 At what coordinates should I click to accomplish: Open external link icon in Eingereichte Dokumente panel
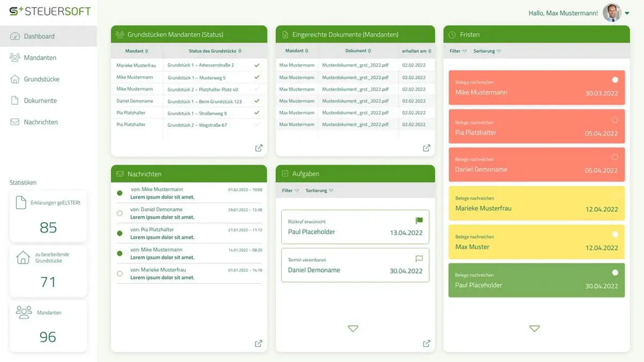tap(427, 148)
